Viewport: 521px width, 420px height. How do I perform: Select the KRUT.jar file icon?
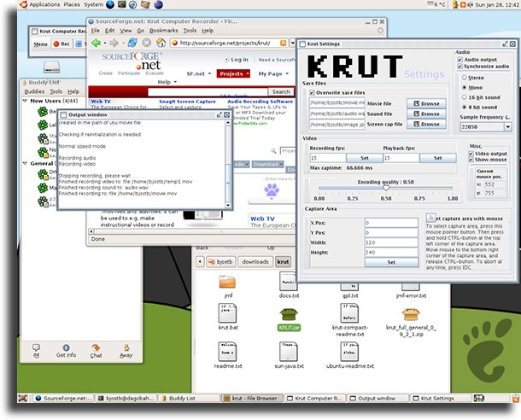(x=289, y=314)
